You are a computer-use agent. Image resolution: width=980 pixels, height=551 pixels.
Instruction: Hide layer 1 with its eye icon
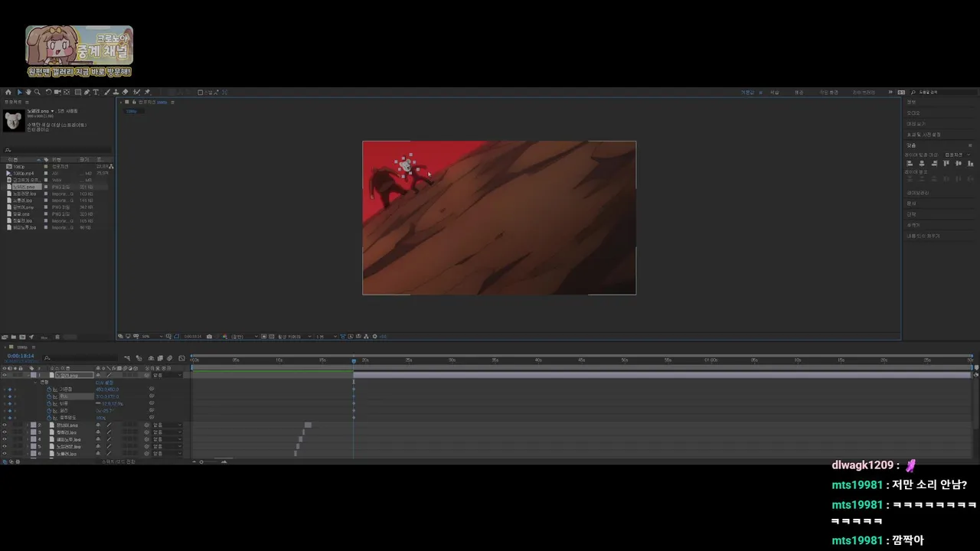point(5,375)
